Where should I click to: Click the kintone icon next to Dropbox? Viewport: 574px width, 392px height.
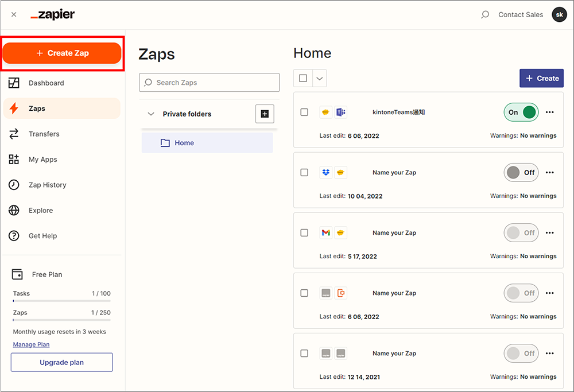[341, 172]
